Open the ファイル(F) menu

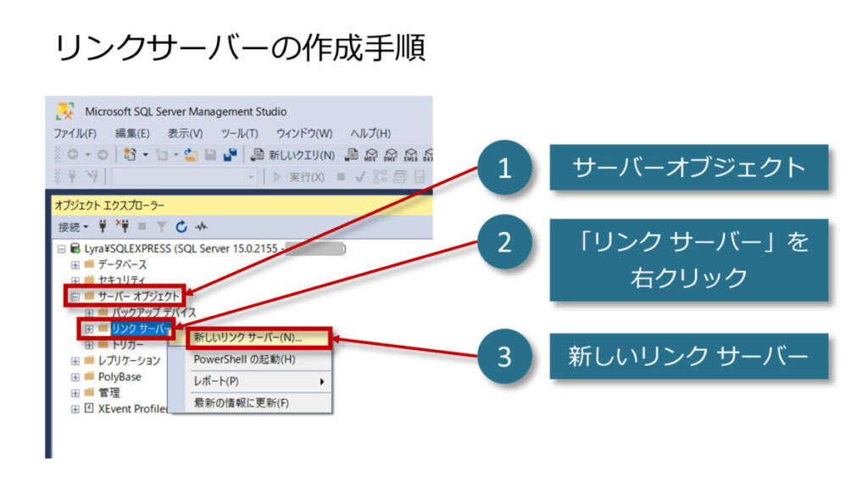pyautogui.click(x=75, y=134)
